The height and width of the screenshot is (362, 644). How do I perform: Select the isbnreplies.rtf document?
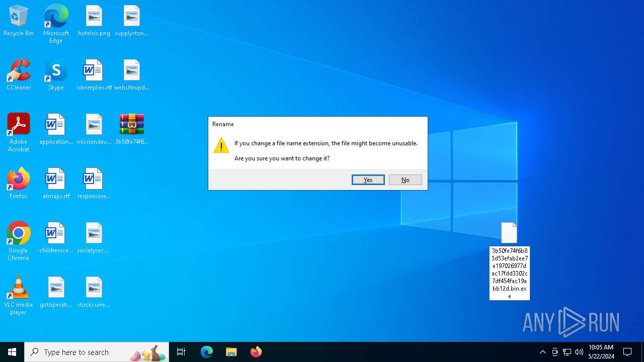click(x=94, y=75)
